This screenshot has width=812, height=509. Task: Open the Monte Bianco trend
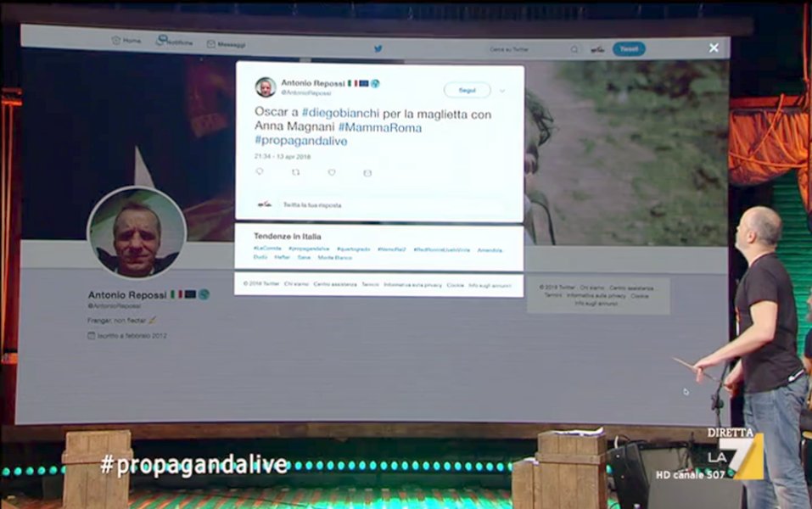[334, 257]
